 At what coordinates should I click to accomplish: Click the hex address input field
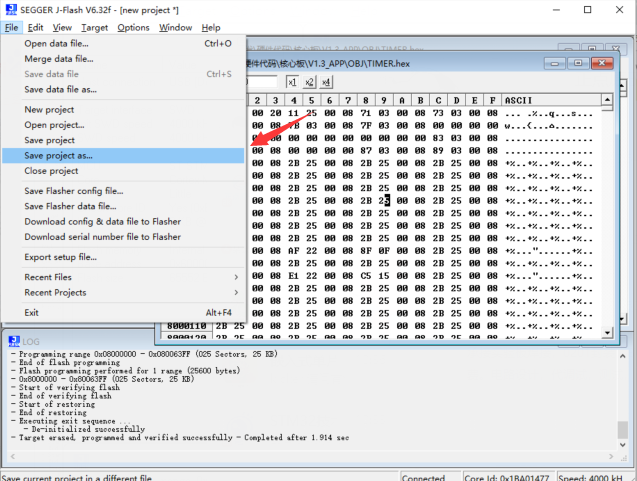(262, 82)
